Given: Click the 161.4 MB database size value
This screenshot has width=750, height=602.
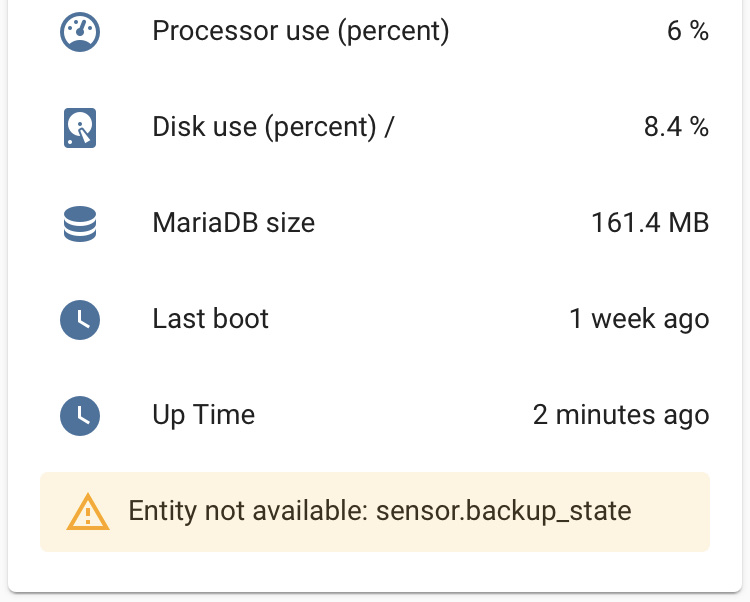Looking at the screenshot, I should tap(650, 223).
